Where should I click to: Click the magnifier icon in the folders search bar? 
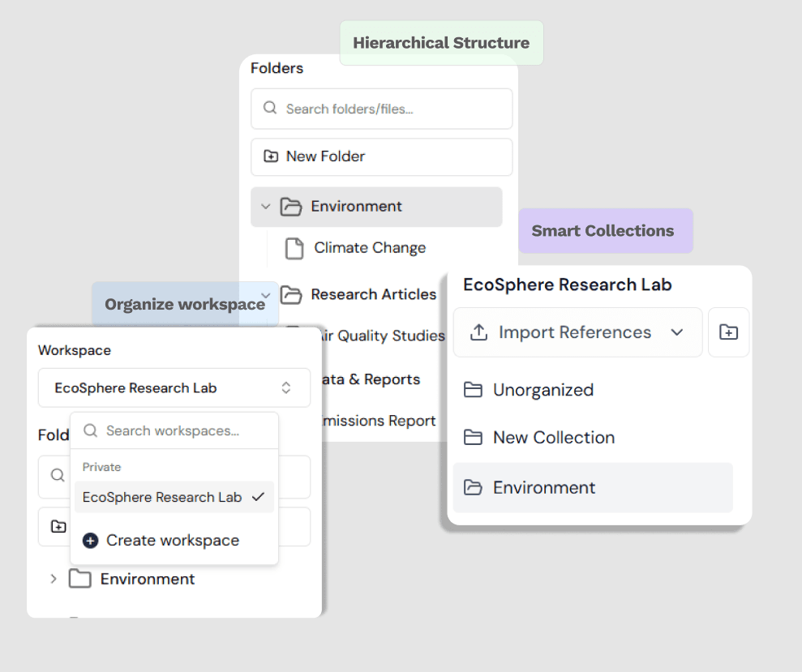click(x=269, y=108)
